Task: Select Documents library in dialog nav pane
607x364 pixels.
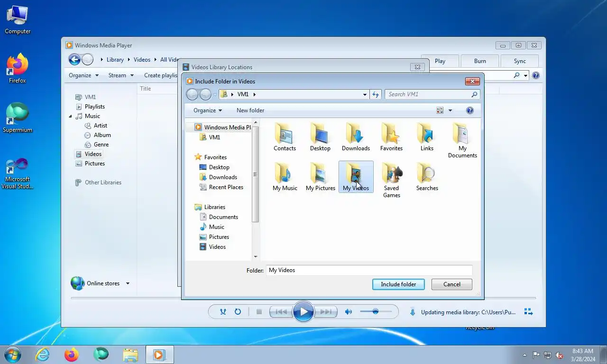Action: tap(219, 217)
